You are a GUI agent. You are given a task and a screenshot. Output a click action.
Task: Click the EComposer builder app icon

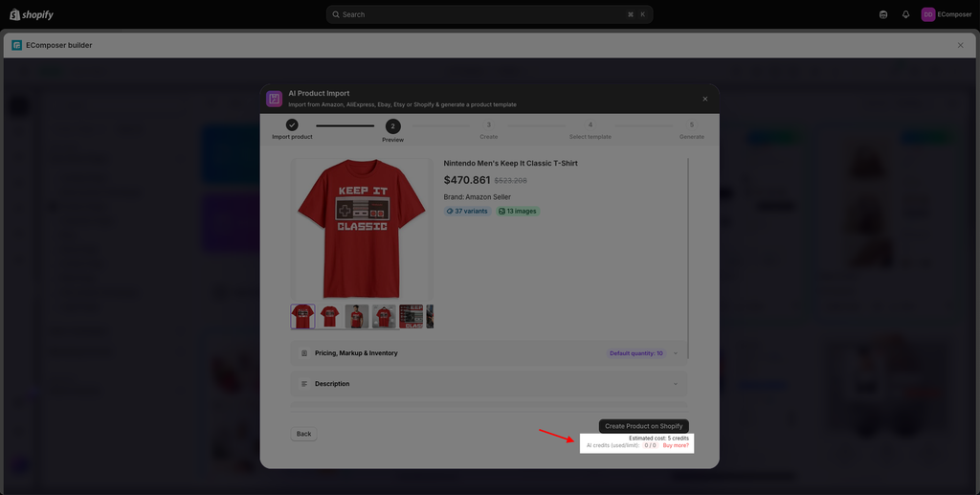click(x=17, y=45)
